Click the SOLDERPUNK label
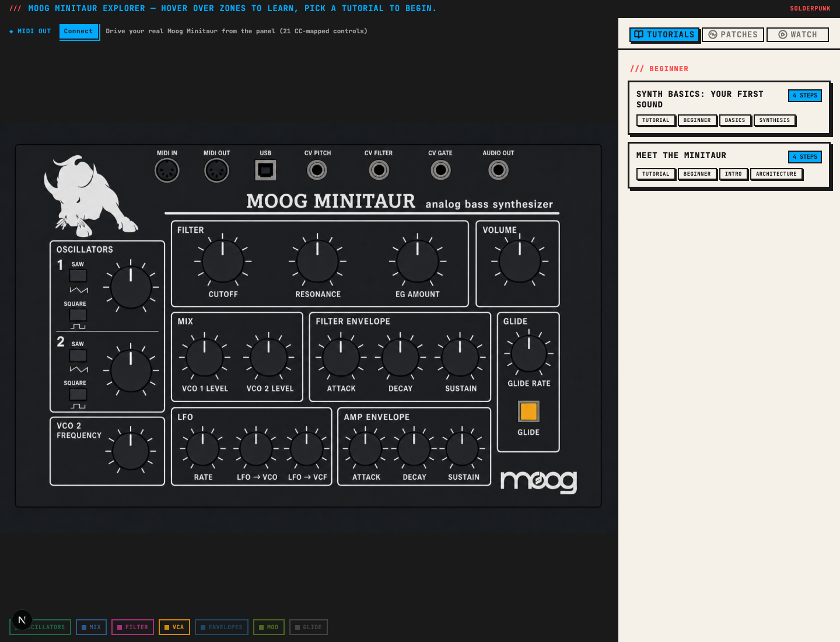This screenshot has height=642, width=840. point(810,8)
